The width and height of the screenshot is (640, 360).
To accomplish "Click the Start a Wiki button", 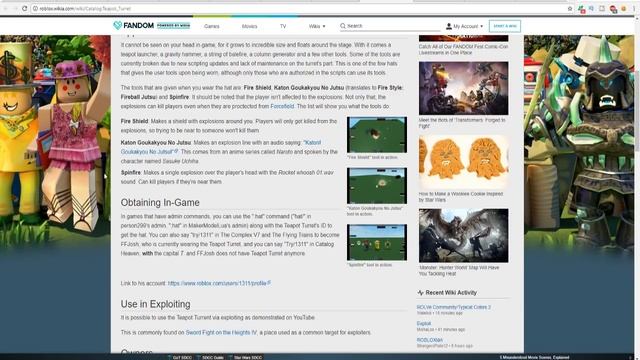I will click(x=504, y=26).
